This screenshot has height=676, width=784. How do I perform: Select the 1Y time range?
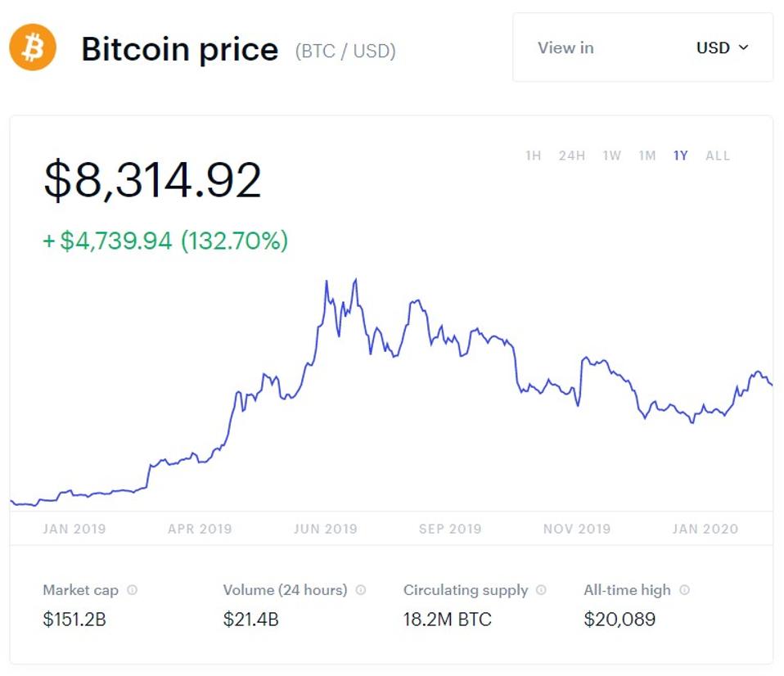680,155
